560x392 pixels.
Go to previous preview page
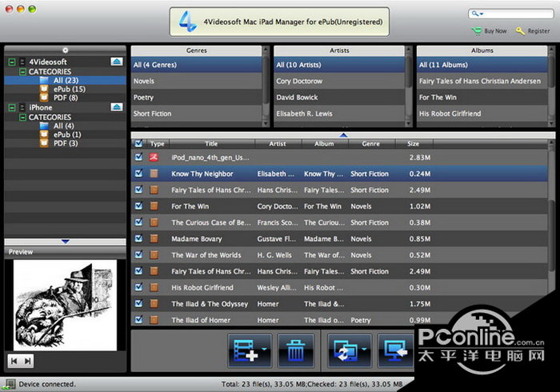tap(14, 362)
